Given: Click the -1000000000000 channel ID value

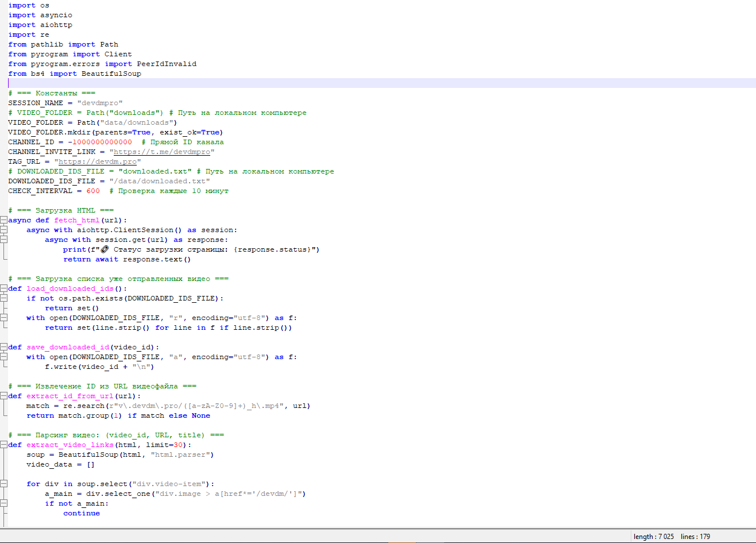Looking at the screenshot, I should [x=100, y=142].
